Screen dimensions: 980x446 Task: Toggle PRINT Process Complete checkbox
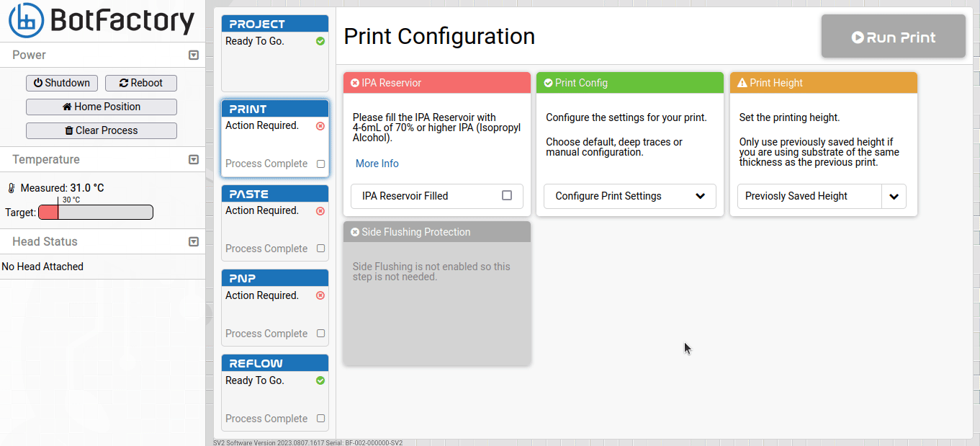click(321, 164)
